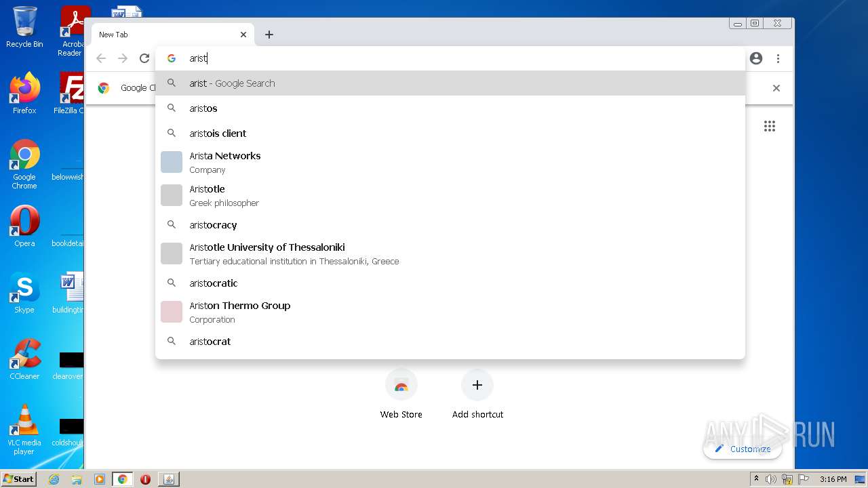Click the Show desktop tray icon
This screenshot has width=868, height=488.
[861, 479]
